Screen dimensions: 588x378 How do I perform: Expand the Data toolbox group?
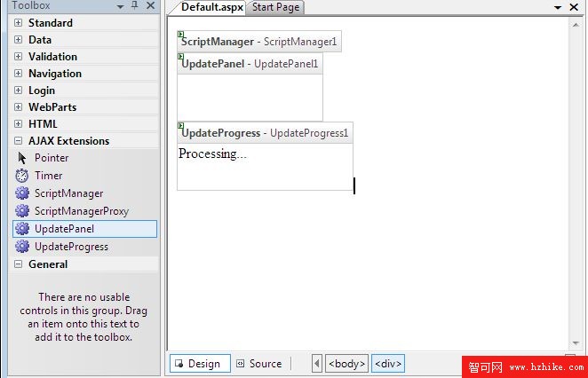[x=19, y=40]
